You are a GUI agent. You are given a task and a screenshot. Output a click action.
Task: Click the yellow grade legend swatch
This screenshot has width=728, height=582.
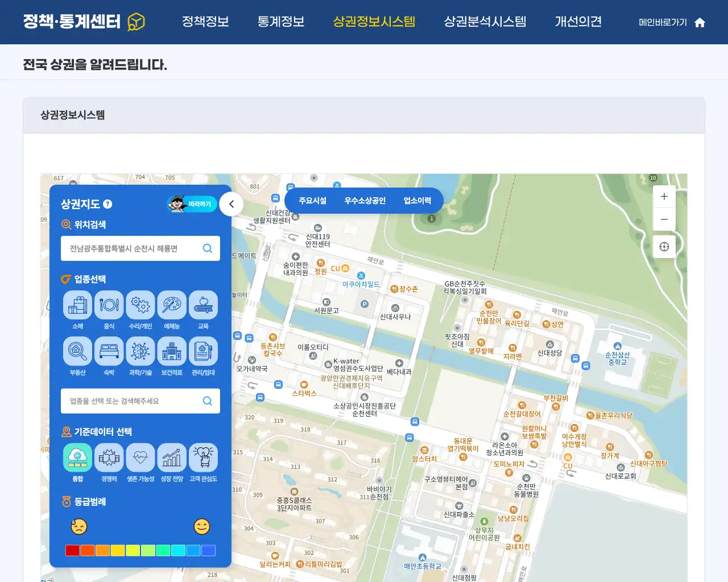click(x=118, y=550)
